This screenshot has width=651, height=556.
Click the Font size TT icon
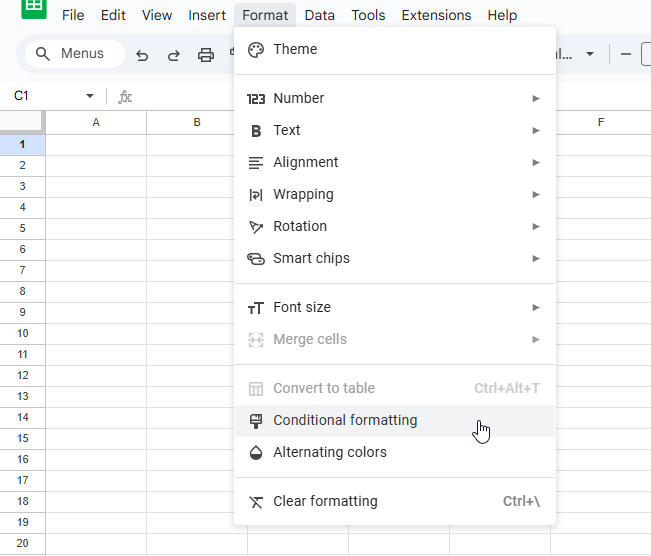tap(256, 308)
